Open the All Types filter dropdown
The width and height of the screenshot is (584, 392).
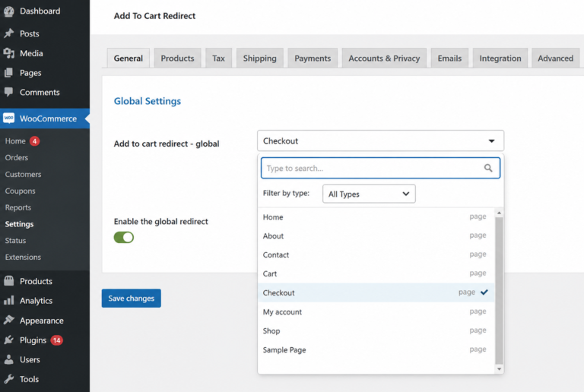[369, 194]
